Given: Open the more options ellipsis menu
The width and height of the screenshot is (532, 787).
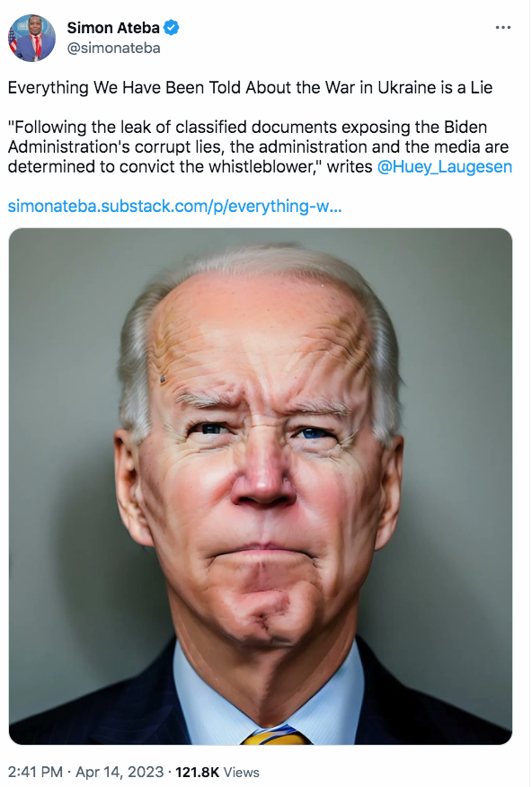Looking at the screenshot, I should (502, 28).
